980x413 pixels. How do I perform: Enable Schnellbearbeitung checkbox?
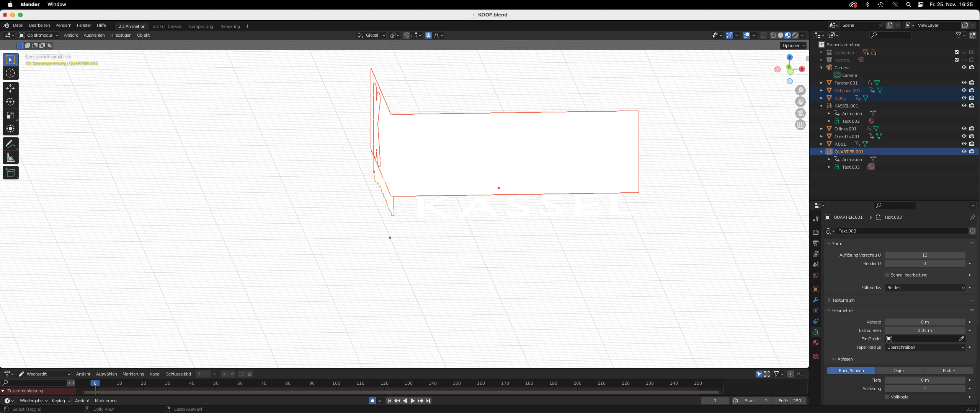[887, 275]
